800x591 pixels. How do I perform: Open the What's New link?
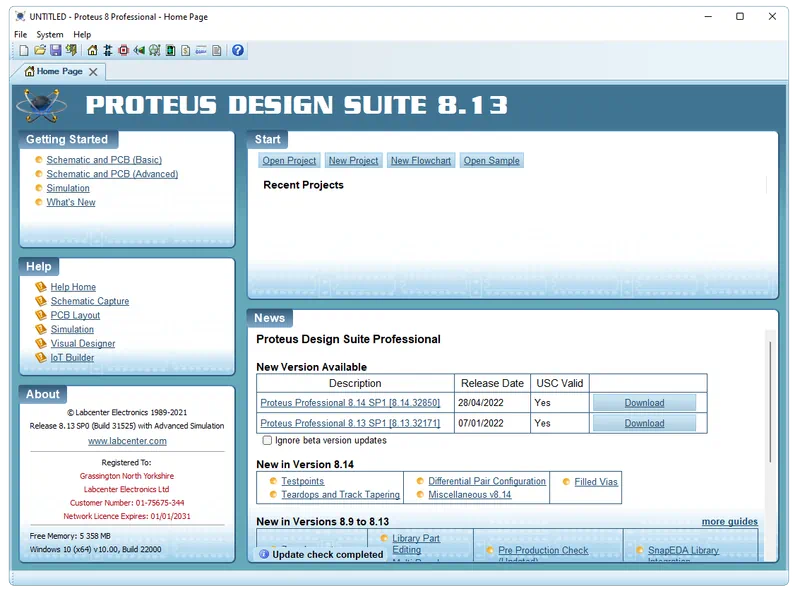(71, 202)
